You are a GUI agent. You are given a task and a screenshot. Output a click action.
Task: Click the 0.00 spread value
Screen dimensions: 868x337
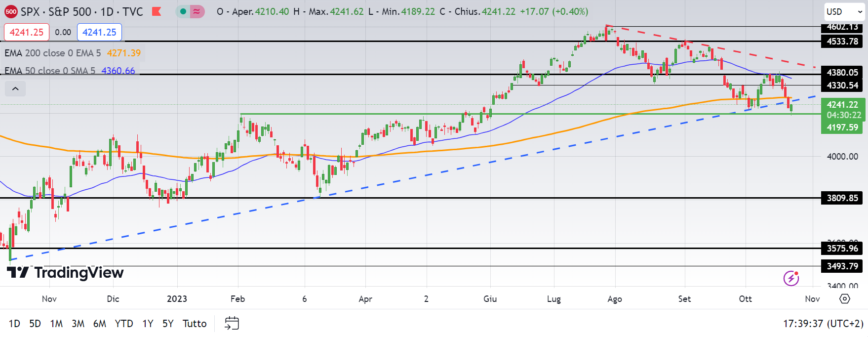click(63, 32)
